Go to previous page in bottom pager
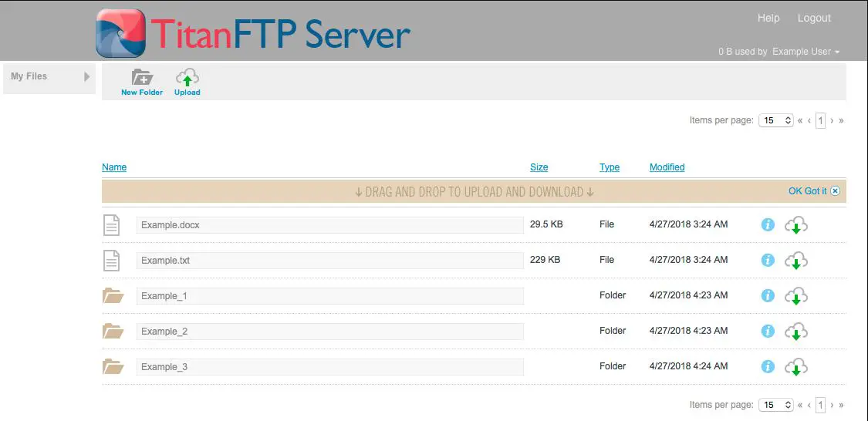 (x=810, y=406)
